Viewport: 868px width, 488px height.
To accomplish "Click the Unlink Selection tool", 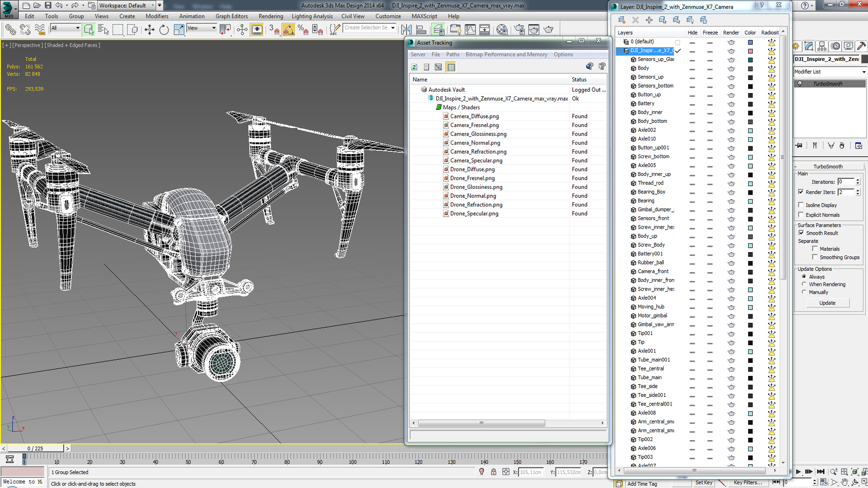I will tap(25, 30).
